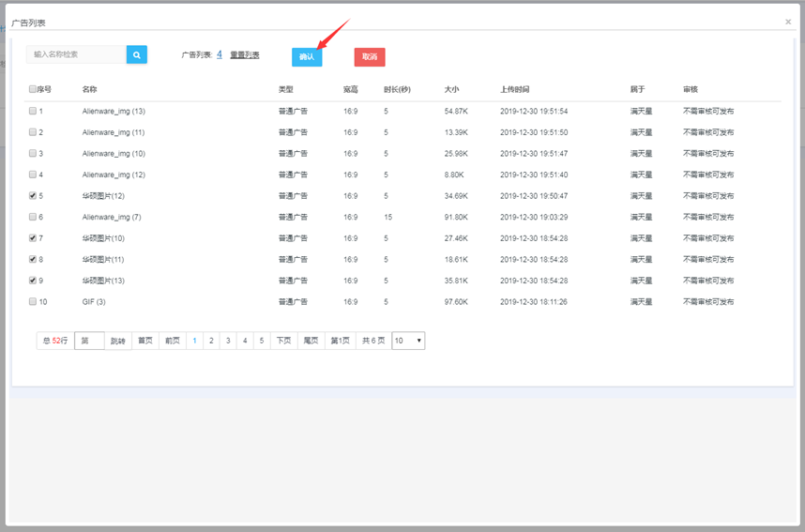Click the 确认 confirm button
The height and width of the screenshot is (532, 805).
[307, 57]
